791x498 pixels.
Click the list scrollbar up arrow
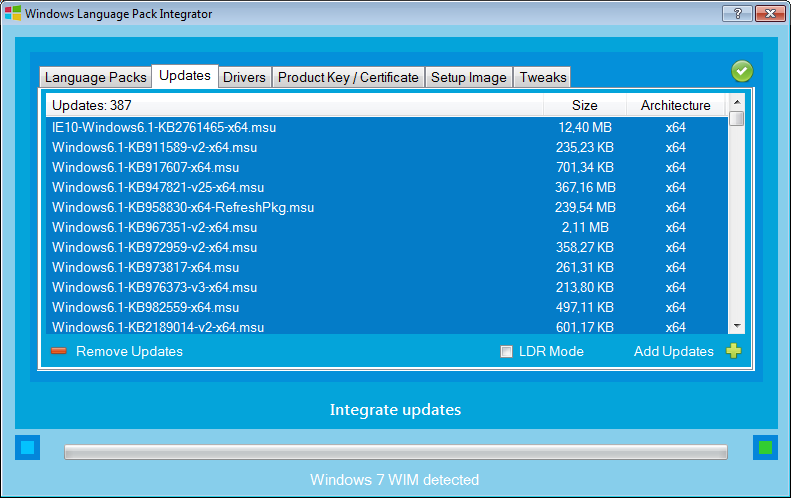[x=737, y=102]
